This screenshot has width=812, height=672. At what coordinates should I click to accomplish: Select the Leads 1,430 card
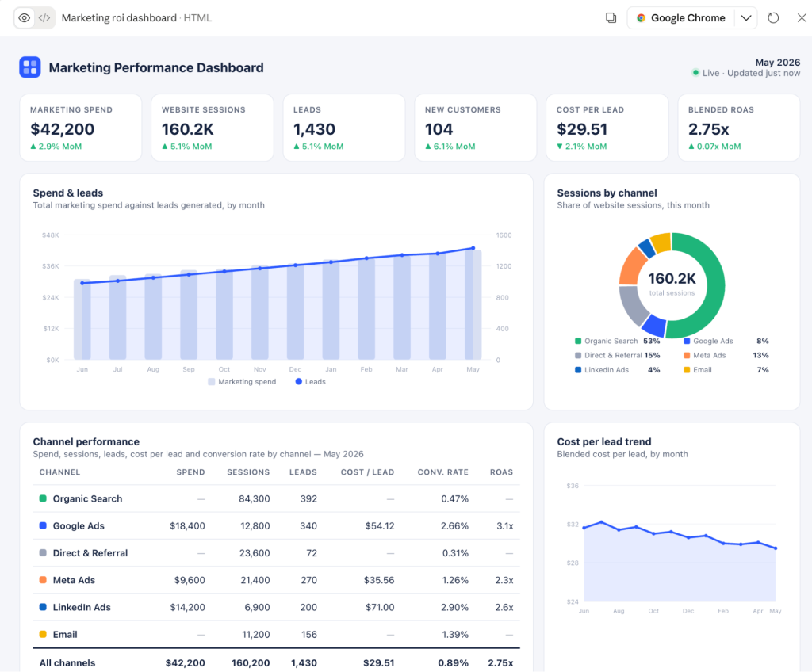tap(344, 128)
